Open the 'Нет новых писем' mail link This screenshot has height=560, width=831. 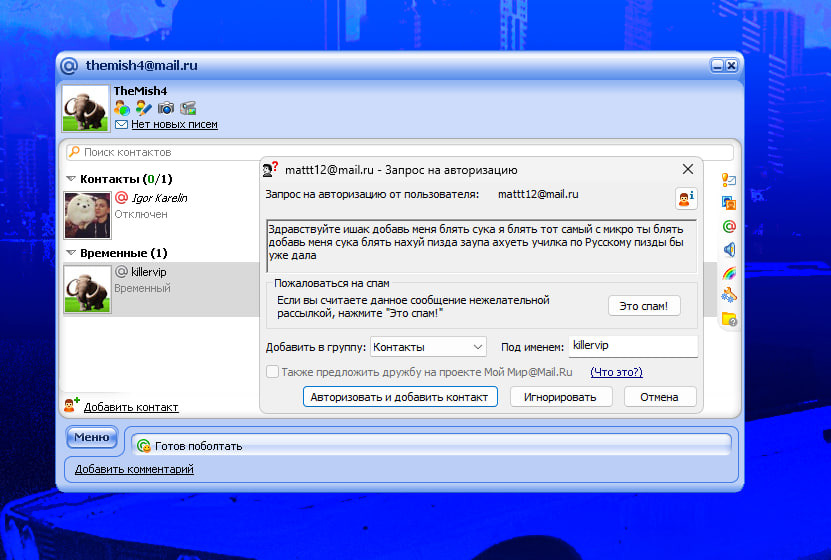pyautogui.click(x=174, y=125)
